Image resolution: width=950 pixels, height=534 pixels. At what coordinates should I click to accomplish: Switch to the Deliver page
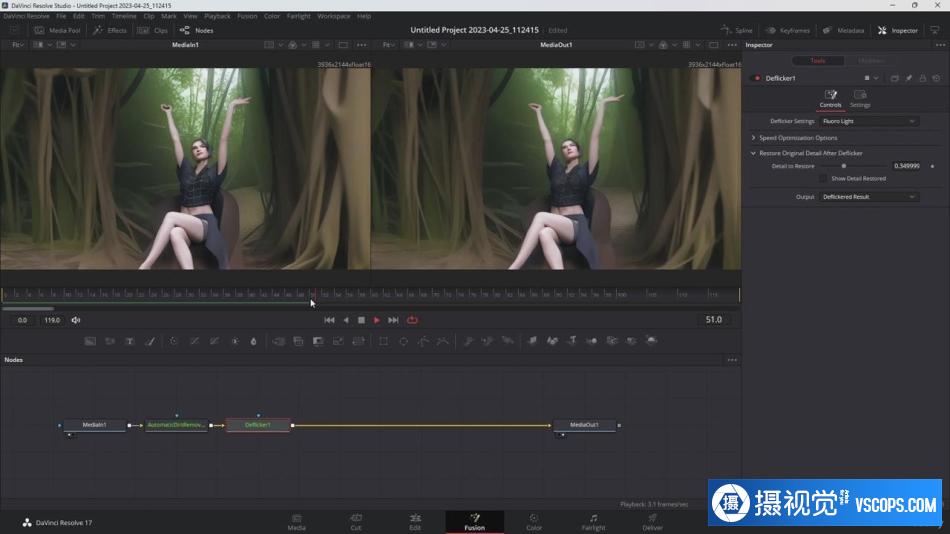[x=653, y=522]
